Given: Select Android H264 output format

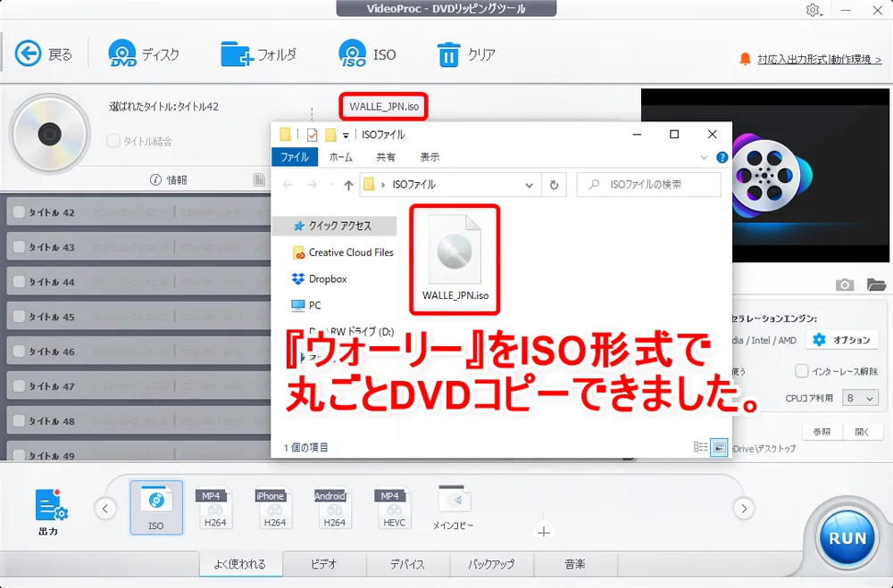Looking at the screenshot, I should click(334, 507).
